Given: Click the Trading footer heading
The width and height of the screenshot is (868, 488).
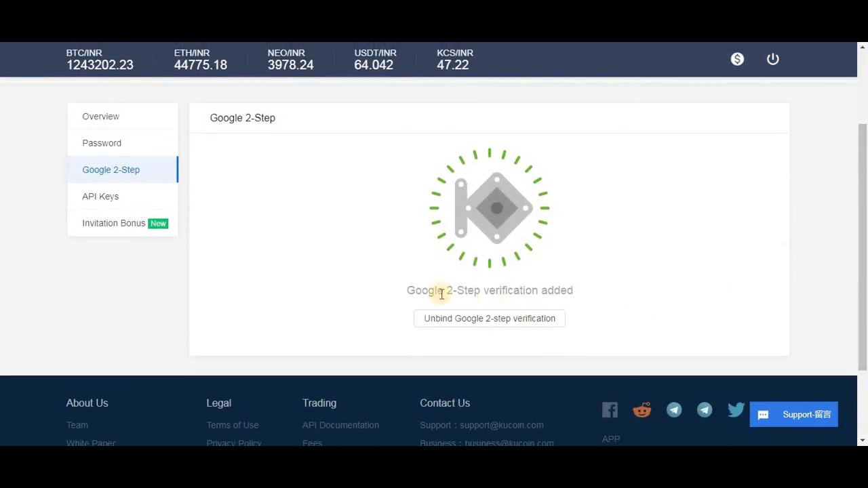Looking at the screenshot, I should (319, 403).
